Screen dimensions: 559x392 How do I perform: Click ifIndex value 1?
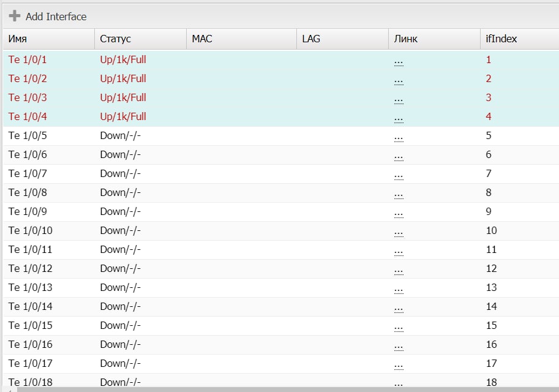point(489,59)
